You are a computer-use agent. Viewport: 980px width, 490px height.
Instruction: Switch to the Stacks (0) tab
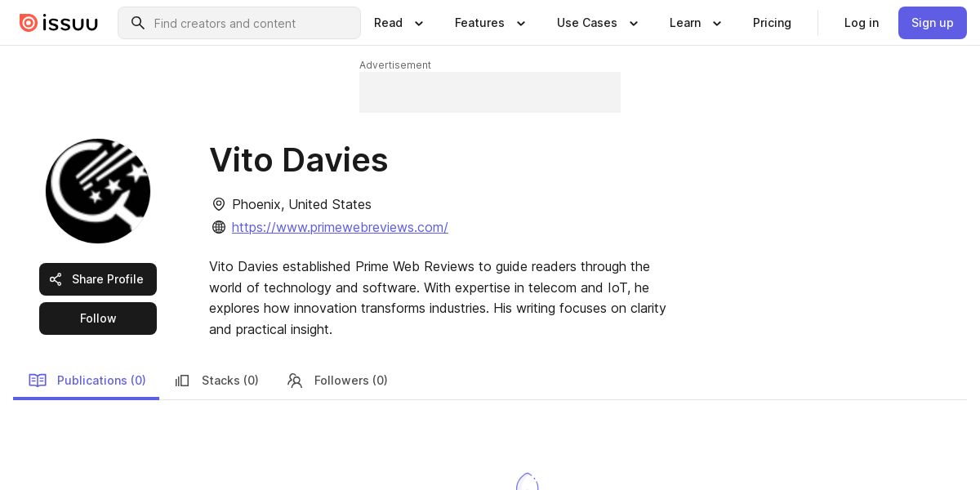coord(217,381)
